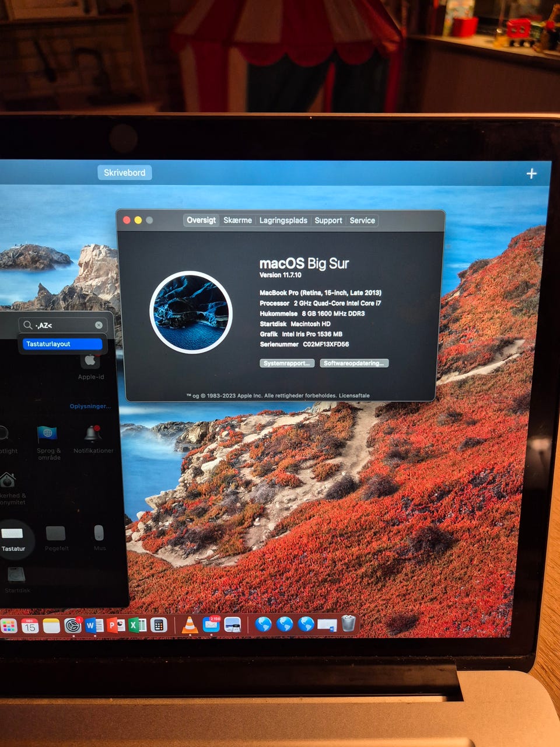Close the About This Mac window

127,220
